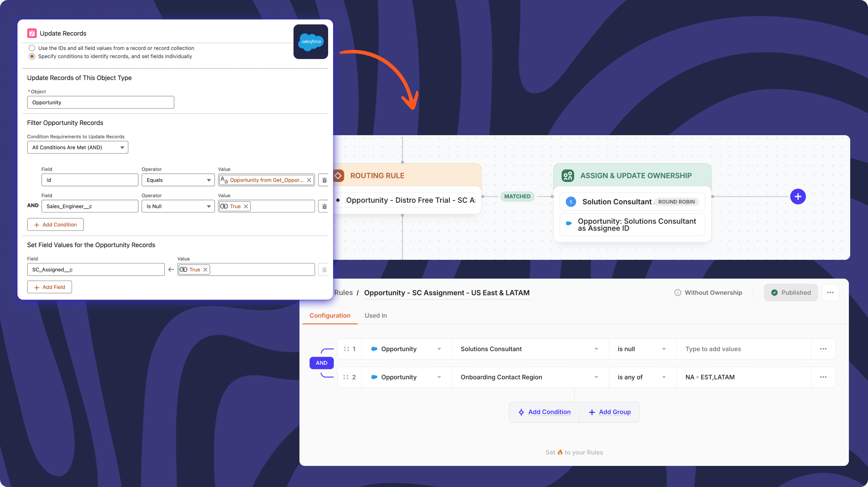
Task: Click the Routing Rule diamond icon
Action: 338,175
